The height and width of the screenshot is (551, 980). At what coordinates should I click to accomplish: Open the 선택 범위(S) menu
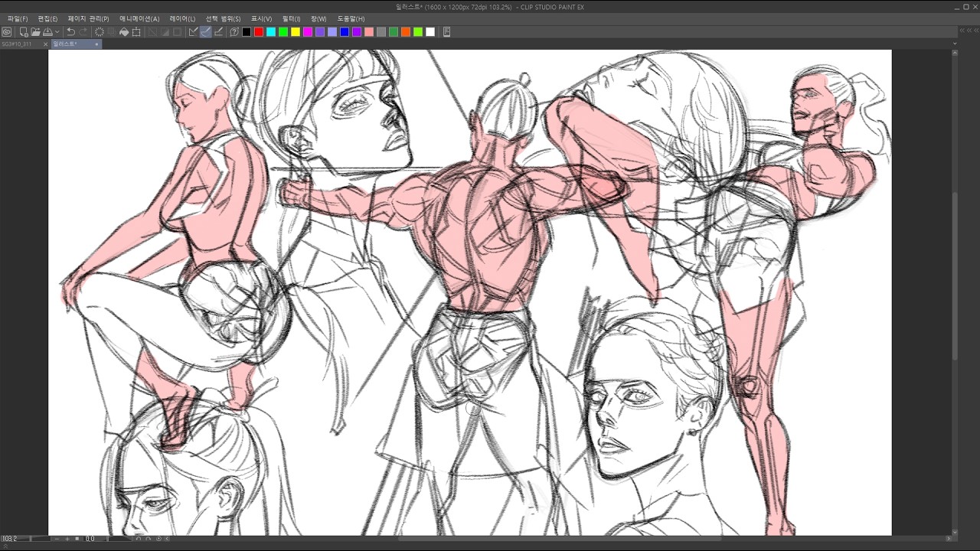[x=223, y=18]
